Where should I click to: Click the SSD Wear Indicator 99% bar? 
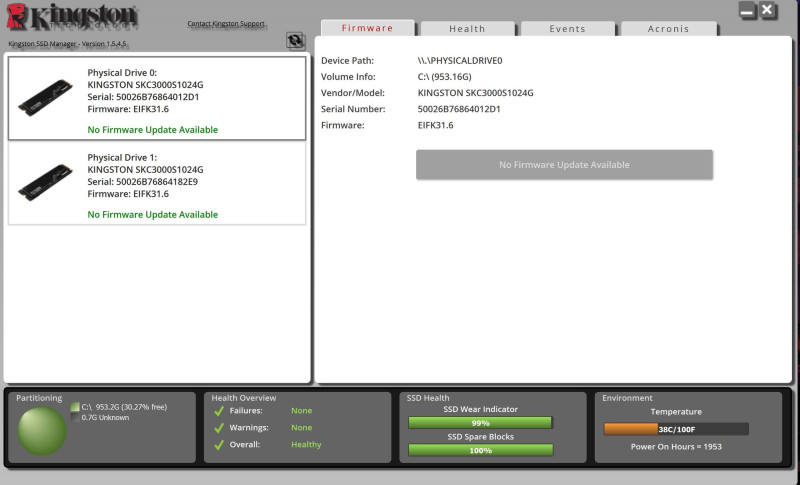click(480, 423)
